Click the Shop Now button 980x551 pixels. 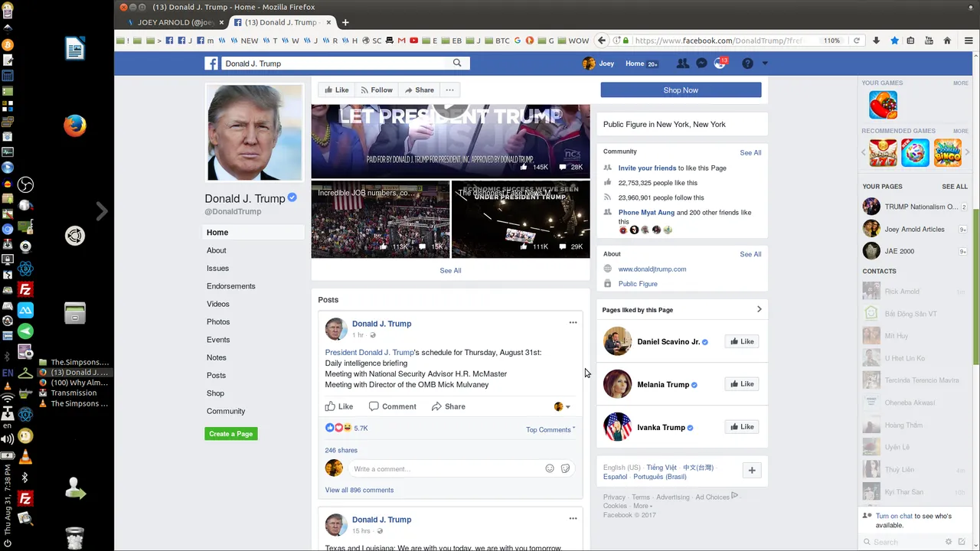pyautogui.click(x=681, y=90)
